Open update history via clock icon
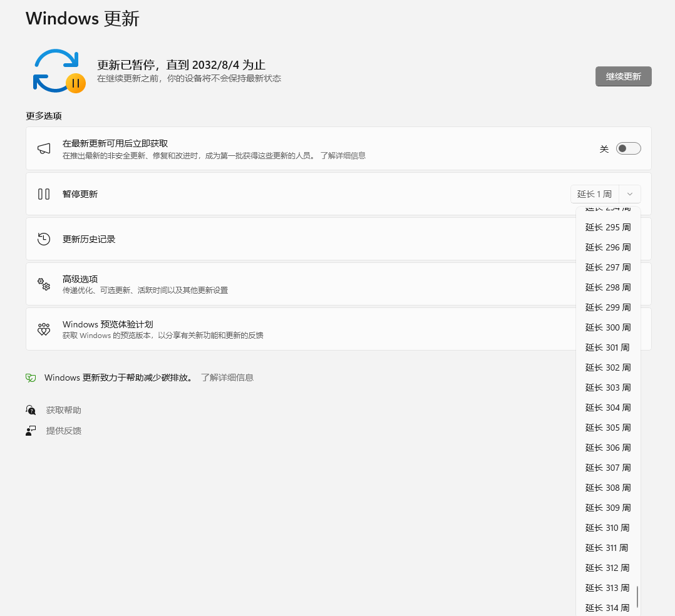 tap(44, 239)
